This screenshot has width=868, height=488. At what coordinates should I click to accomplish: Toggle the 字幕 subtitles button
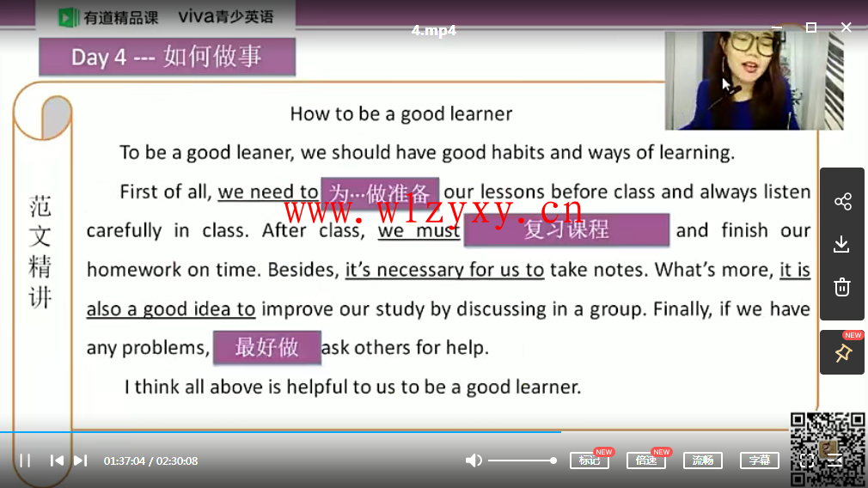(x=760, y=461)
